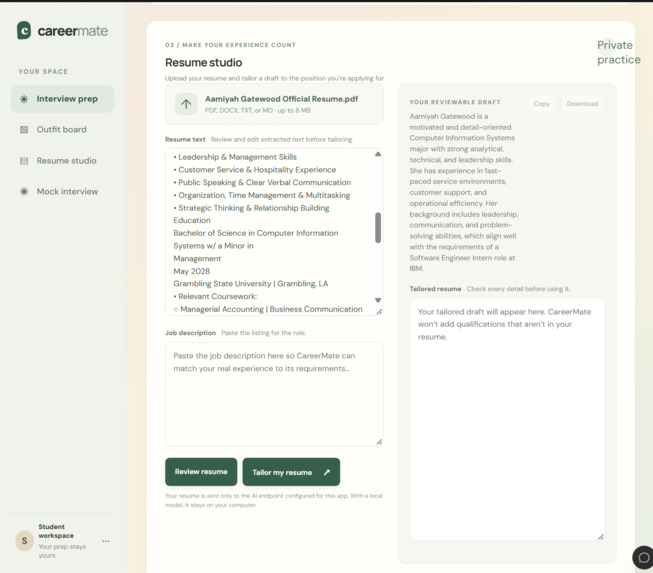Open Mock interview in the sidebar
The height and width of the screenshot is (573, 653).
point(62,192)
